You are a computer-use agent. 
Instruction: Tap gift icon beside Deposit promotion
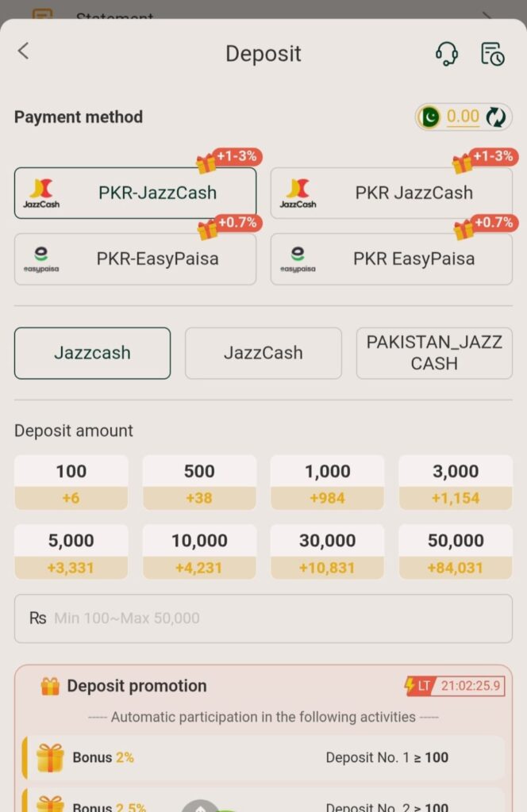(x=50, y=686)
